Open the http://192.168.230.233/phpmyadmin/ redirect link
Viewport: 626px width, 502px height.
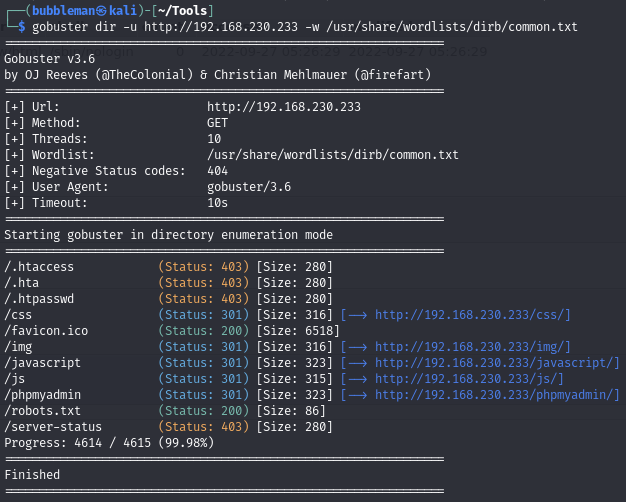click(494, 394)
